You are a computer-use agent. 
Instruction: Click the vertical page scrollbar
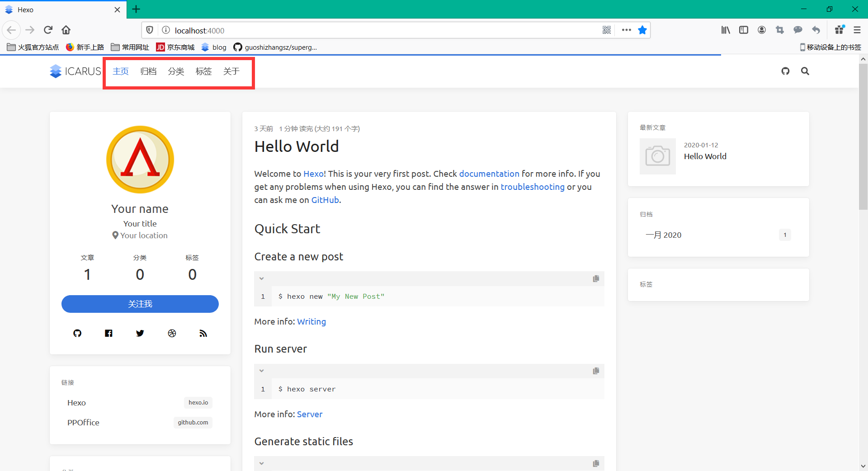tap(863, 136)
